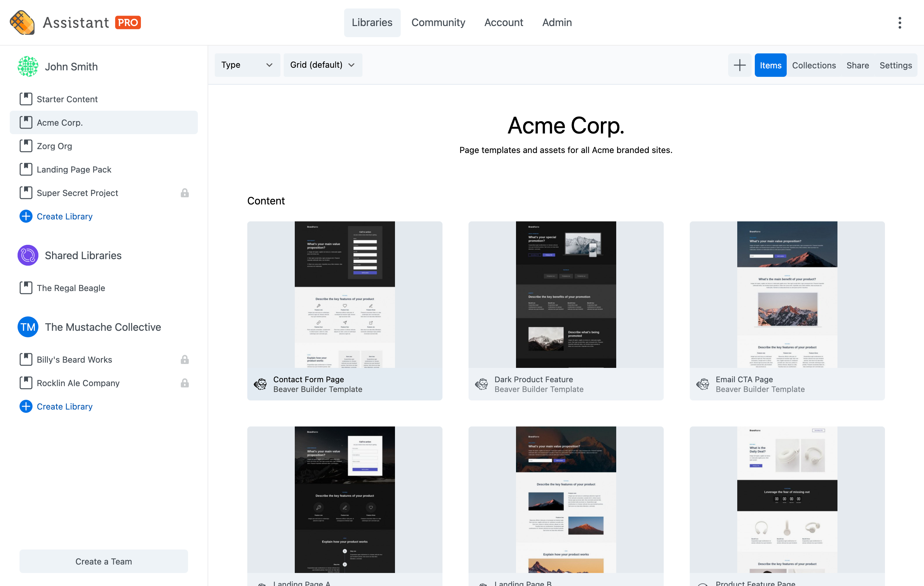This screenshot has height=586, width=924.
Task: Click the 'Dark Product Feature' card title
Action: (x=533, y=379)
